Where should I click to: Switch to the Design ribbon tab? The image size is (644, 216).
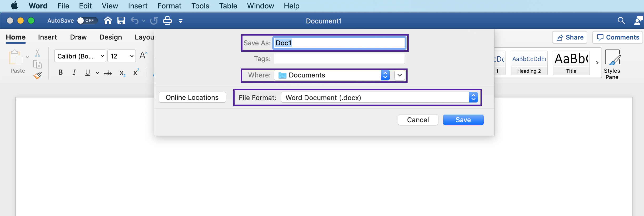pos(111,37)
